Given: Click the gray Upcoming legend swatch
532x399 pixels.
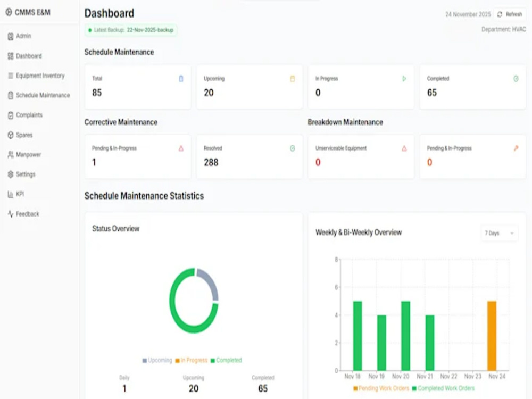Looking at the screenshot, I should pos(145,361).
